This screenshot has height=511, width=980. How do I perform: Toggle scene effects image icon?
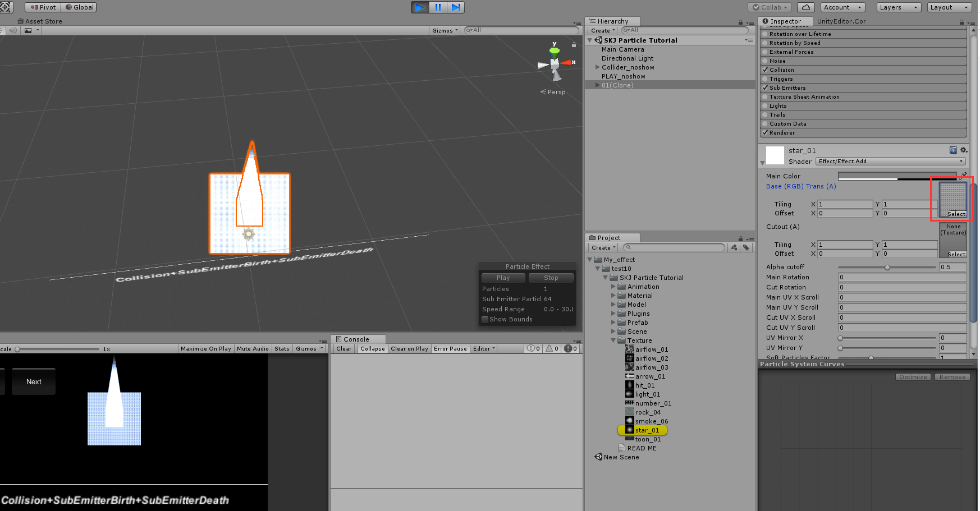click(x=28, y=30)
